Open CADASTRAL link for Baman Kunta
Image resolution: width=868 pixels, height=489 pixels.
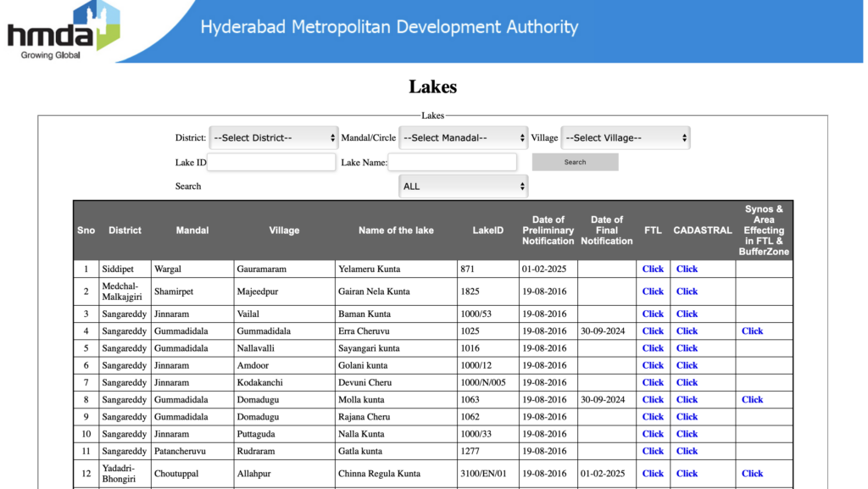point(687,314)
